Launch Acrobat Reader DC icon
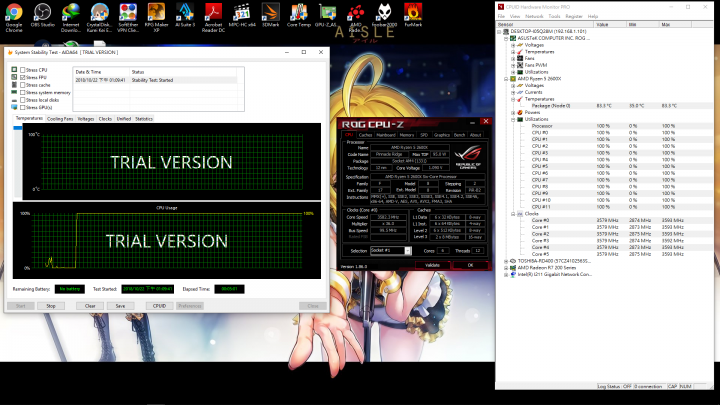 click(214, 17)
